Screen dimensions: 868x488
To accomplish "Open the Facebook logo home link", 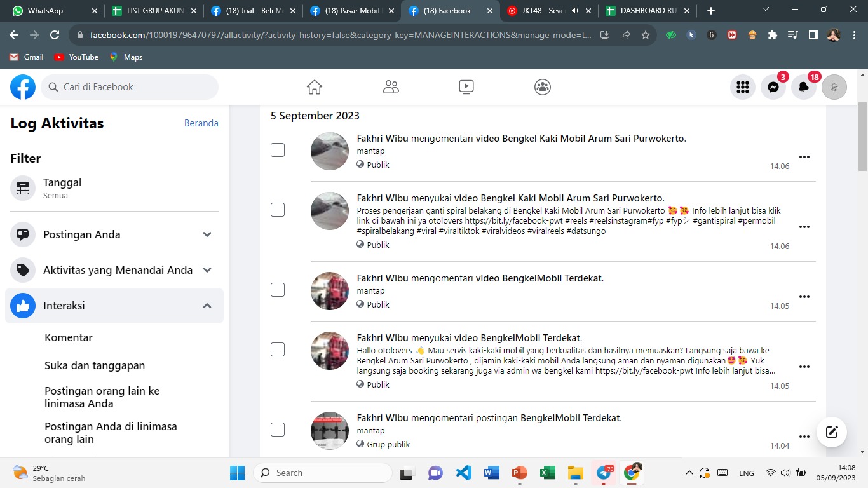I will 23,87.
